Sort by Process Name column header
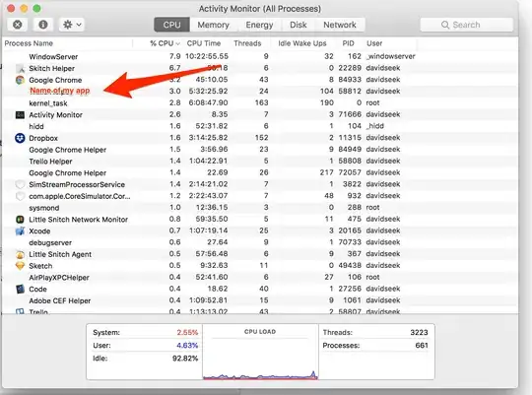The image size is (532, 395). [29, 43]
